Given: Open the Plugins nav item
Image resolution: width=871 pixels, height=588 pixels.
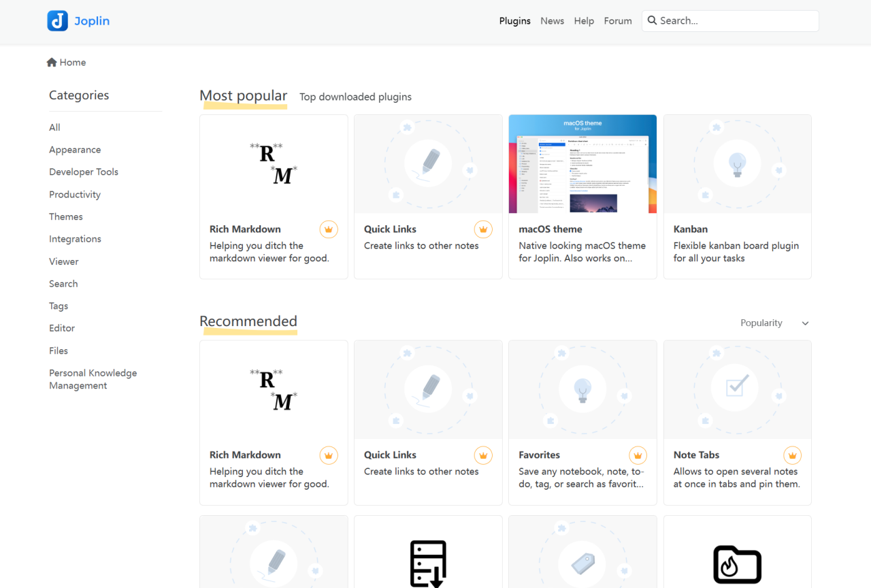Looking at the screenshot, I should pyautogui.click(x=515, y=21).
